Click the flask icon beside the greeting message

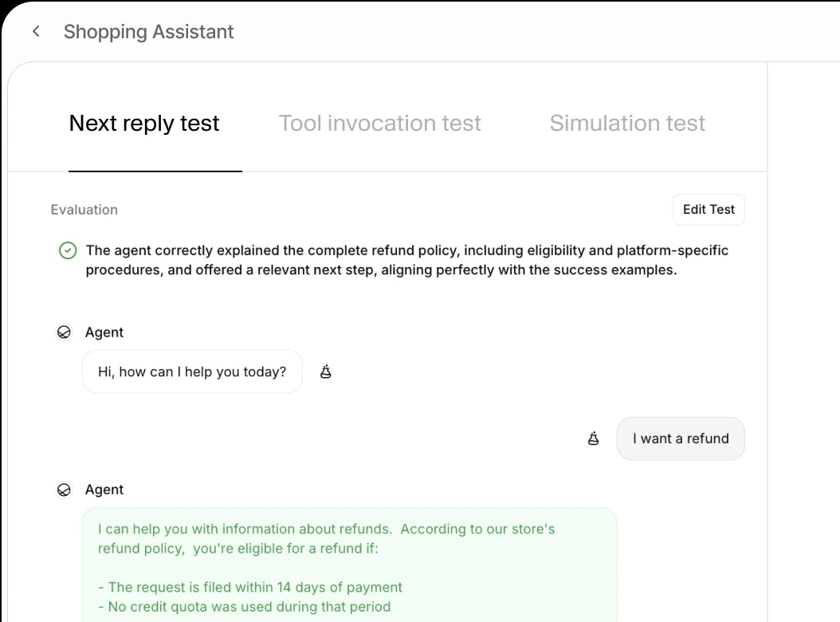click(325, 371)
